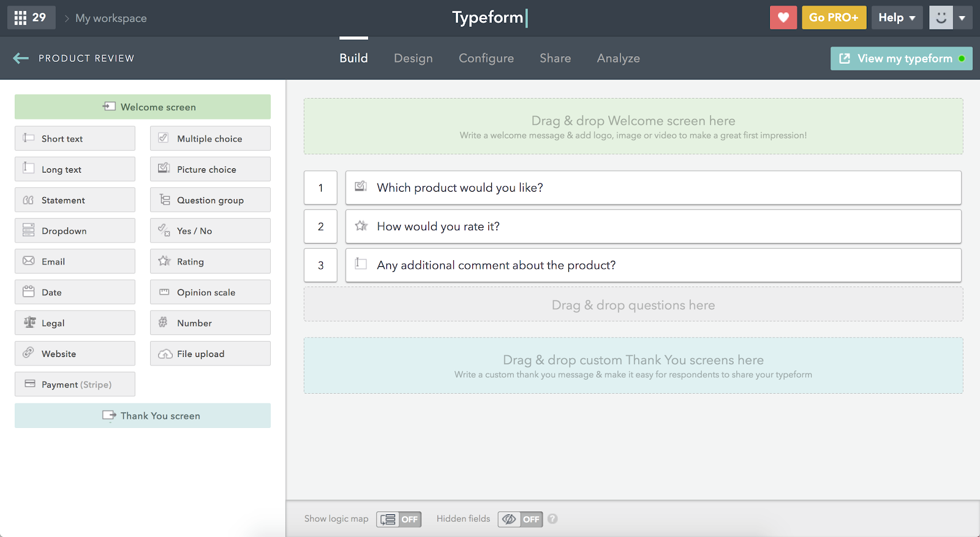Click the File upload cloud icon

click(165, 354)
